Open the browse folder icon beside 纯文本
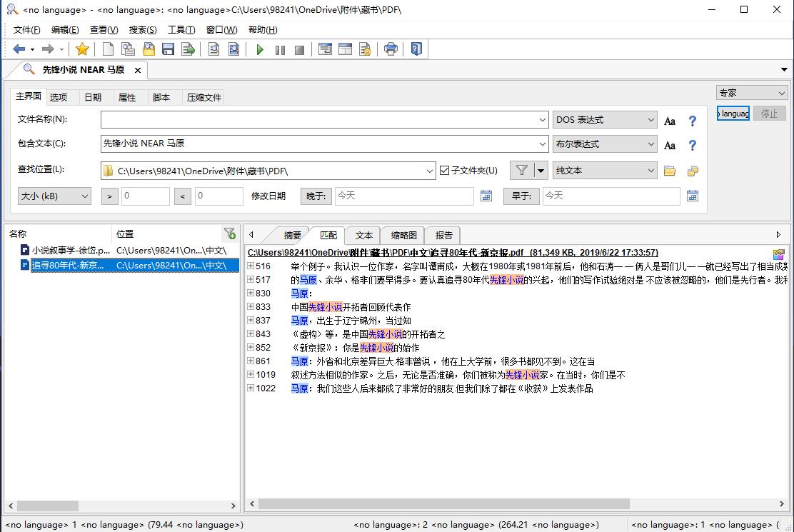This screenshot has height=532, width=794. [x=670, y=171]
